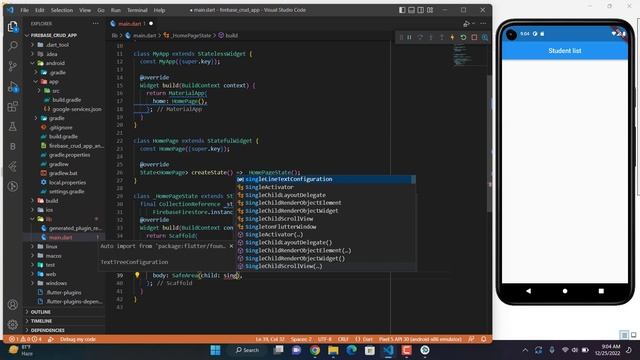Trigger Hot Reload lightning icon
The height and width of the screenshot is (360, 640).
(x=452, y=37)
